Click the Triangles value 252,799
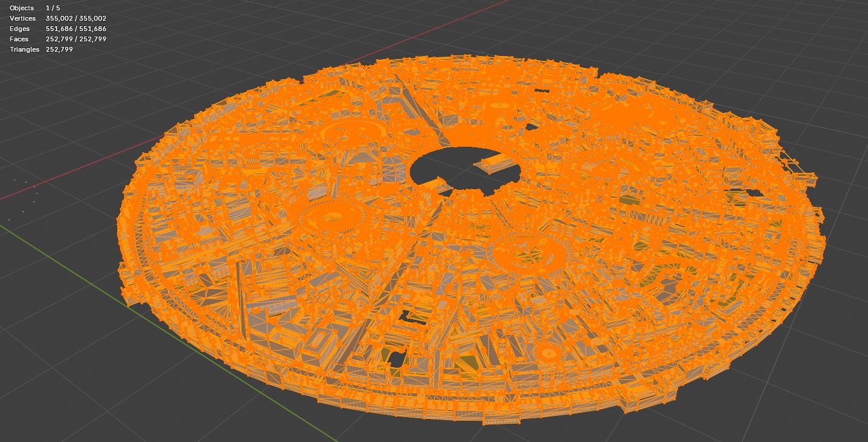 [59, 49]
